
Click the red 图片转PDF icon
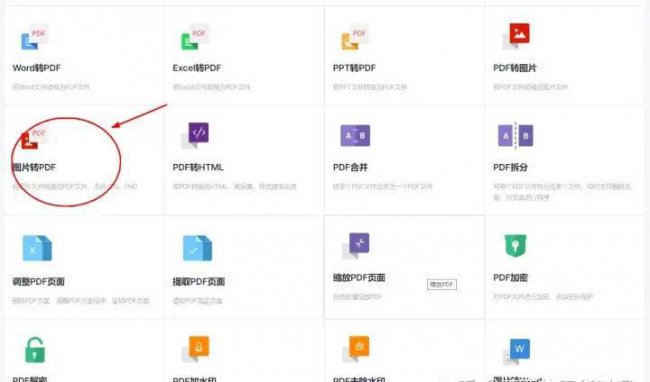click(x=35, y=137)
